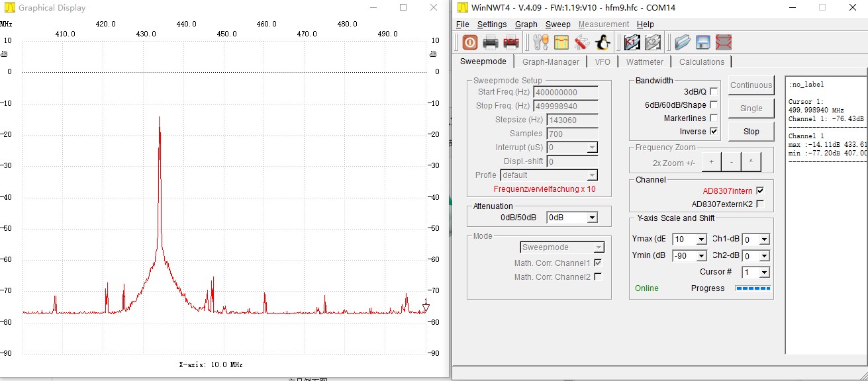Click the open folder toolbar icon
The width and height of the screenshot is (868, 381).
click(682, 42)
